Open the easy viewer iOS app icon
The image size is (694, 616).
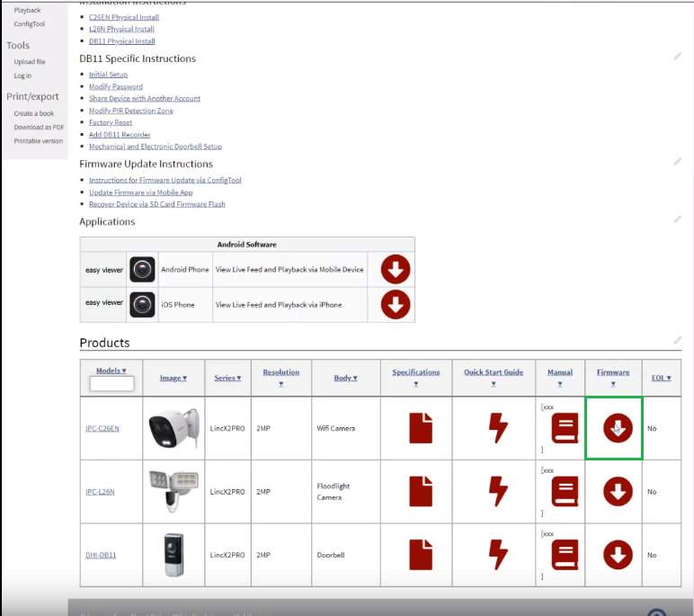[142, 305]
